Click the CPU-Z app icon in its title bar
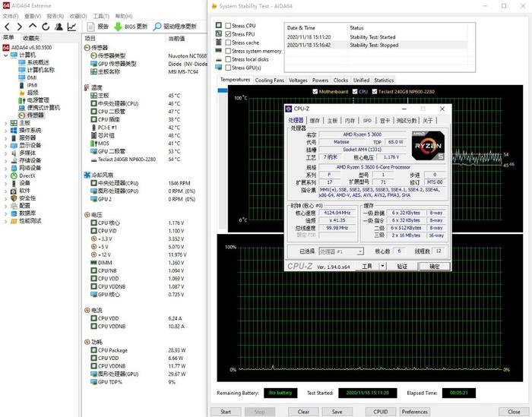Viewport: 532px width, 417px height. (x=289, y=109)
